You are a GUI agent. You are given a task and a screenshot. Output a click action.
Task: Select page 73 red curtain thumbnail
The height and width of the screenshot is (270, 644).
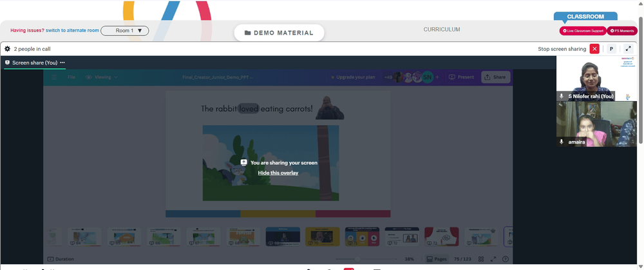point(442,236)
